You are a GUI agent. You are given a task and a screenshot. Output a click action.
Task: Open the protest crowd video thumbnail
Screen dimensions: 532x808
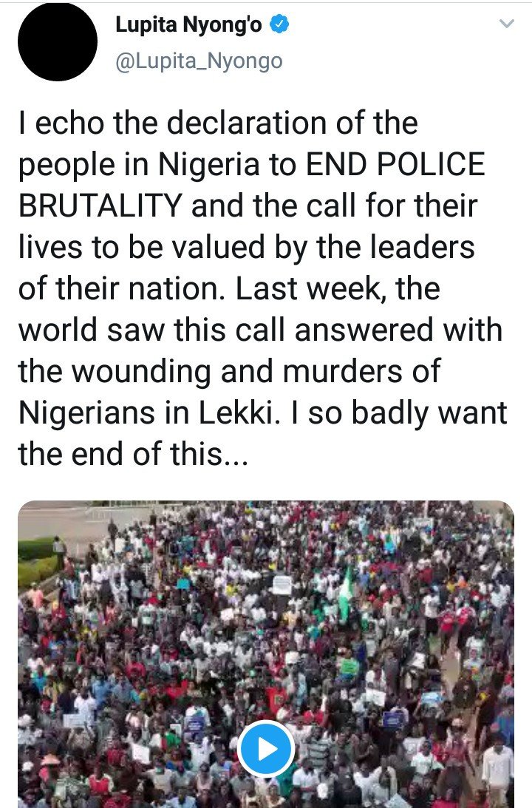(x=266, y=654)
